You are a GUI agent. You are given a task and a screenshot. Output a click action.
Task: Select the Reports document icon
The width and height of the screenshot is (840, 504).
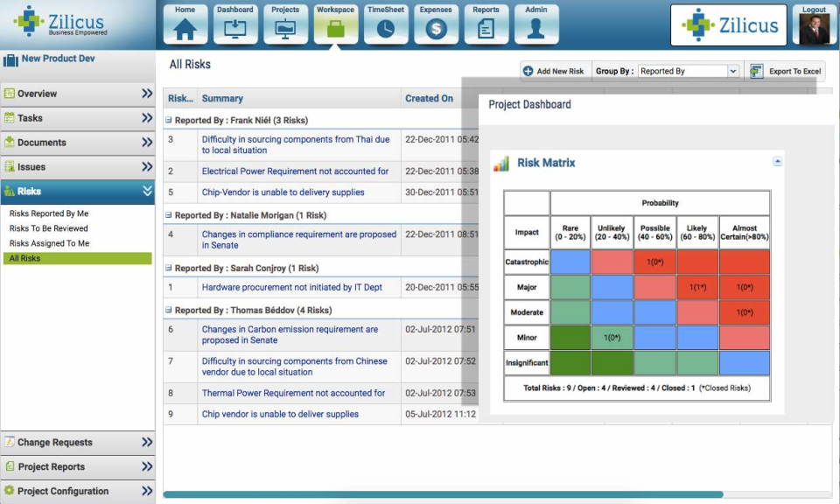[x=486, y=29]
